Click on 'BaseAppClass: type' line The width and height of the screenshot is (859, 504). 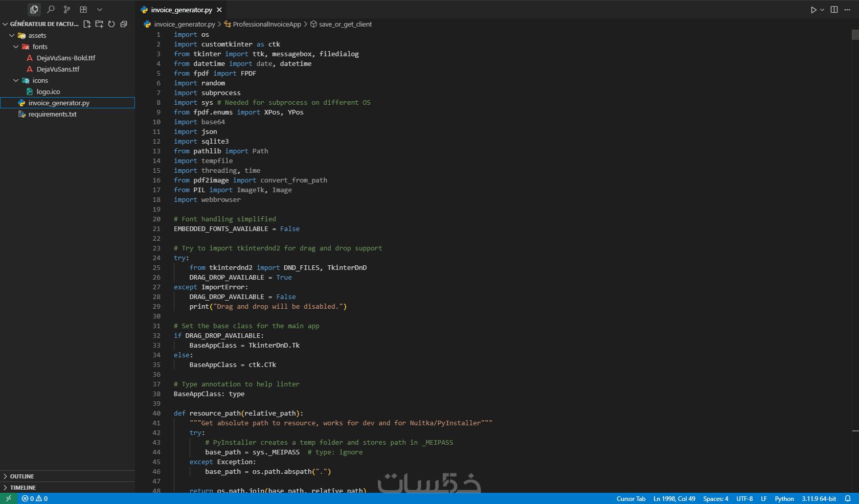click(209, 394)
